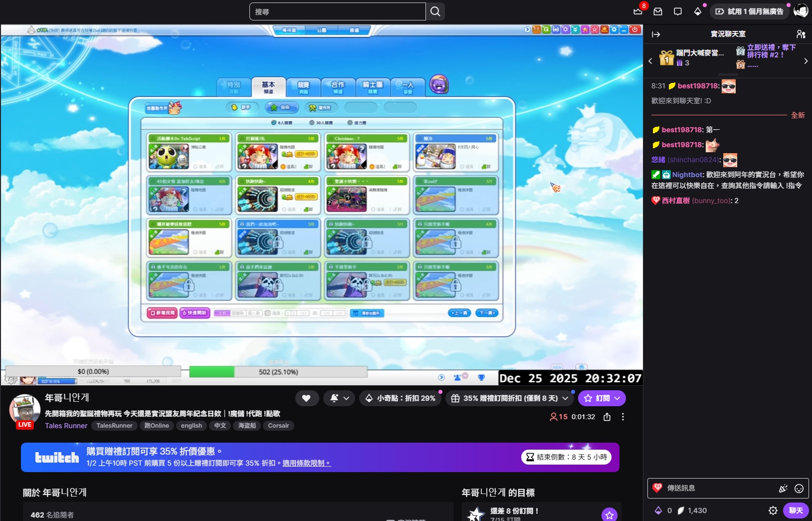The height and width of the screenshot is (521, 812).
Task: Click the share stream icon
Action: point(607,417)
